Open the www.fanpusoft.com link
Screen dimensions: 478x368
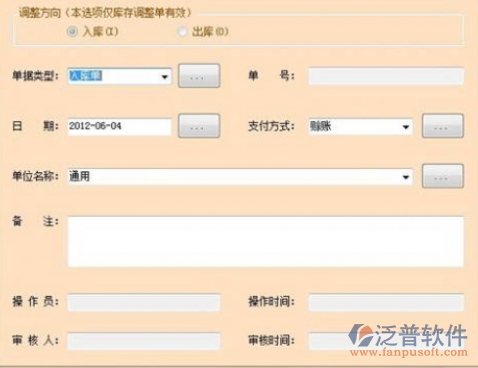409,352
